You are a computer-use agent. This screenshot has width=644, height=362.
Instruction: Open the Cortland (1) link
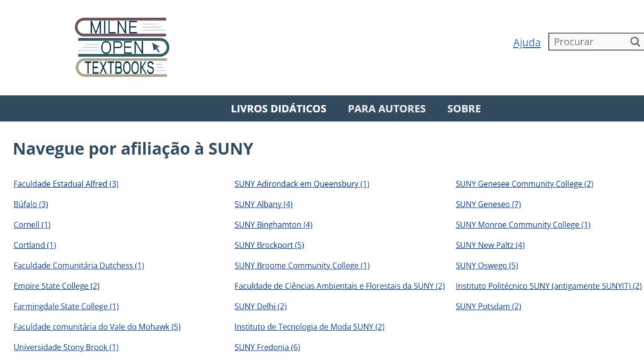(35, 245)
